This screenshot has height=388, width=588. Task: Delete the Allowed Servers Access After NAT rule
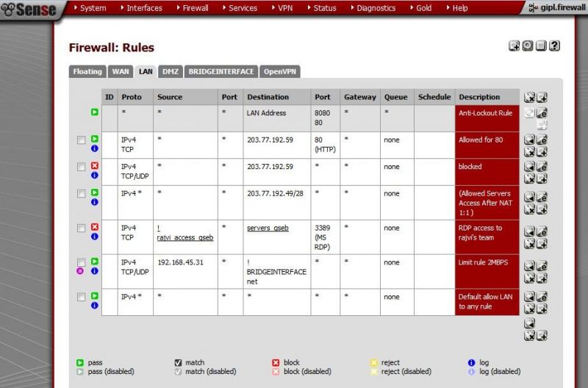point(529,209)
